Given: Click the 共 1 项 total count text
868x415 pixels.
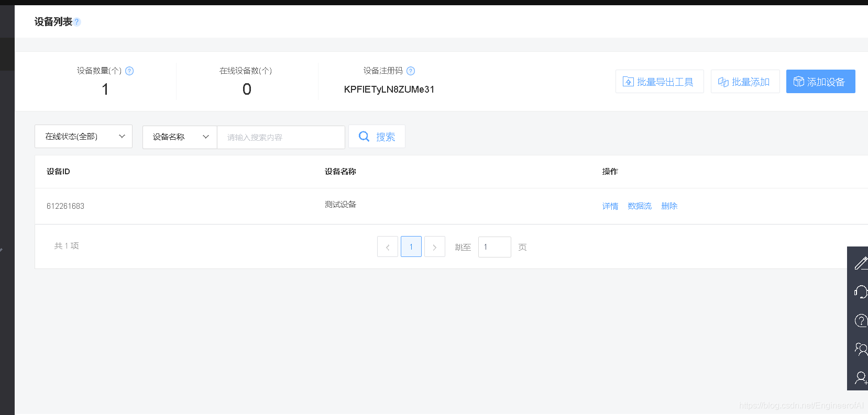Looking at the screenshot, I should pyautogui.click(x=67, y=246).
